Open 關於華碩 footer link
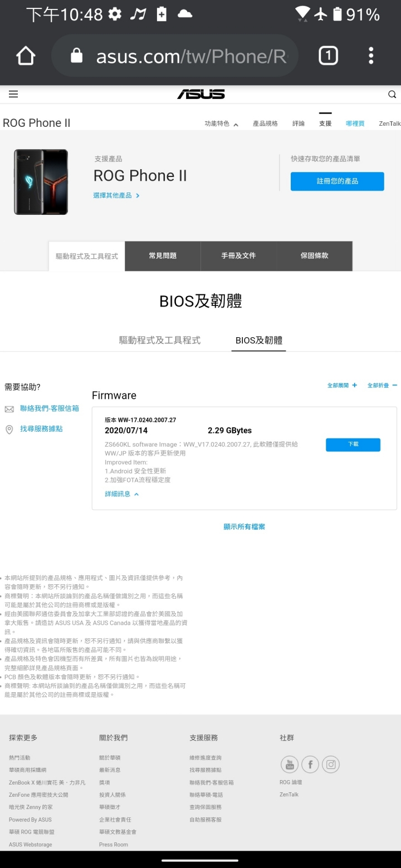Screen dimensions: 401x868 pos(110,758)
